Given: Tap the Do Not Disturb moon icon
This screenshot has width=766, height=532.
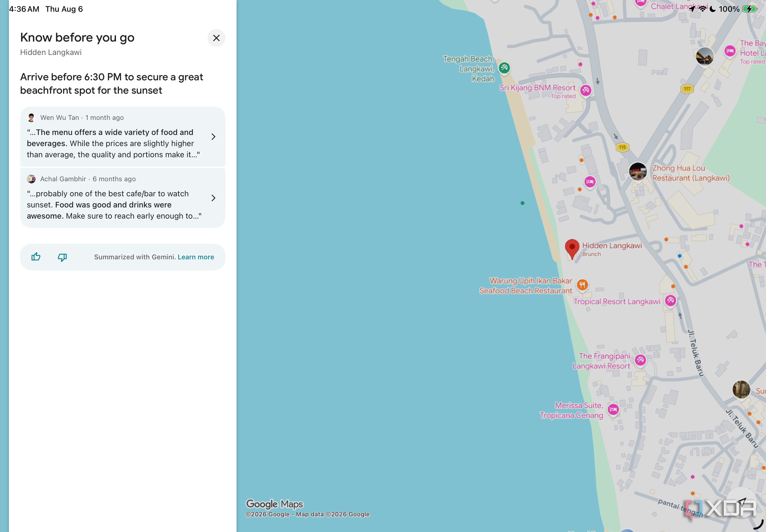Looking at the screenshot, I should coord(712,9).
